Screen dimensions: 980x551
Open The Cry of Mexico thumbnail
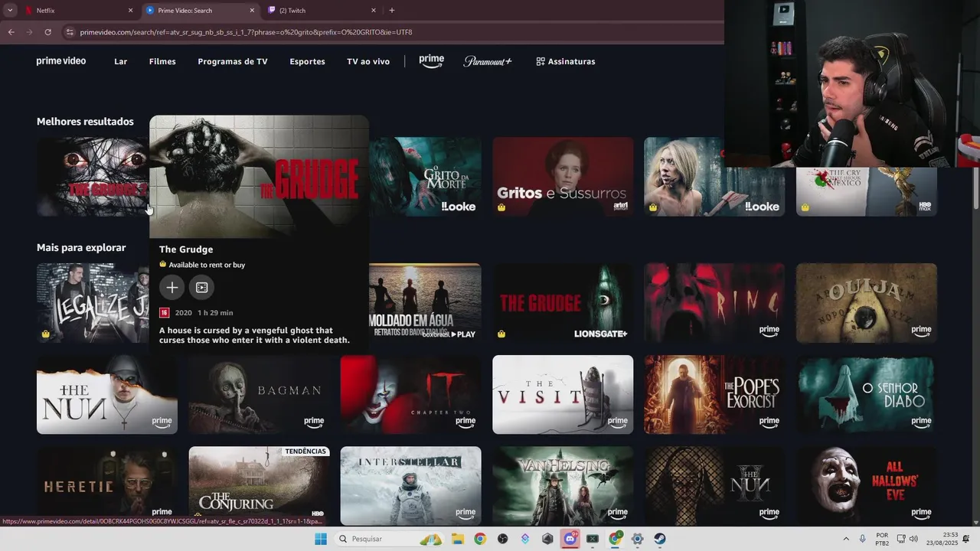pos(867,191)
